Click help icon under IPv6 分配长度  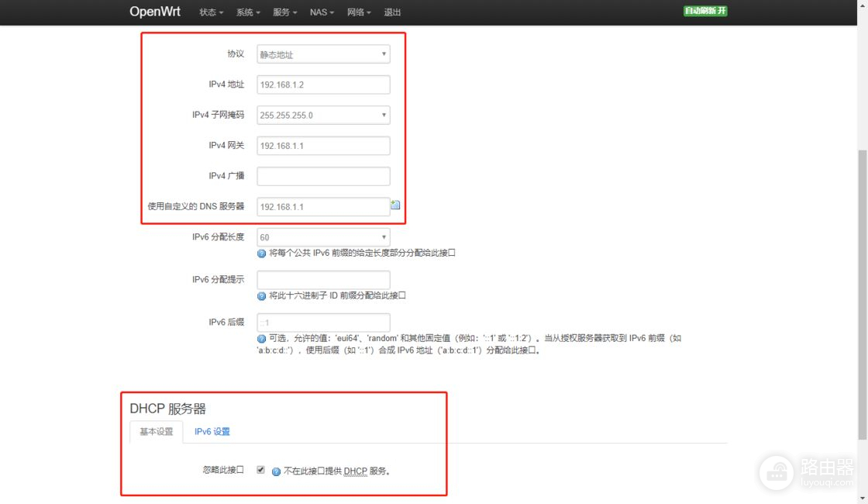(x=261, y=254)
